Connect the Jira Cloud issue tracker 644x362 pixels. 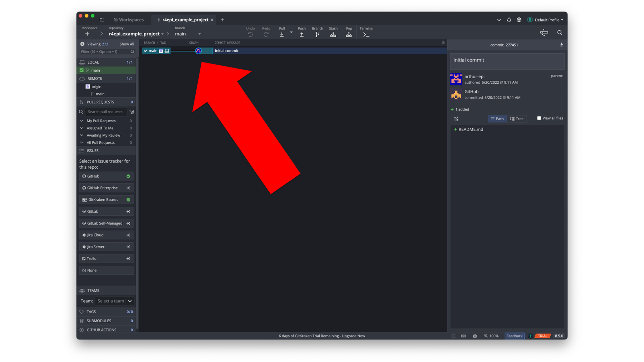point(106,235)
